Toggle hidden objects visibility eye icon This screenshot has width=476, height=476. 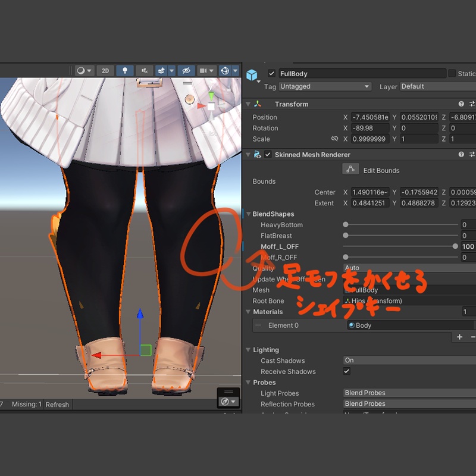[186, 71]
